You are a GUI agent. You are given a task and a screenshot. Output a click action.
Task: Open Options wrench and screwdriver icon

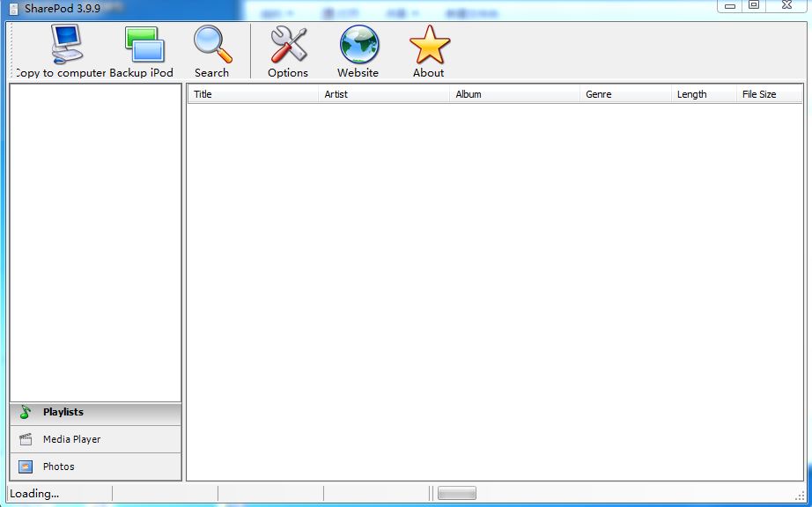tap(289, 45)
